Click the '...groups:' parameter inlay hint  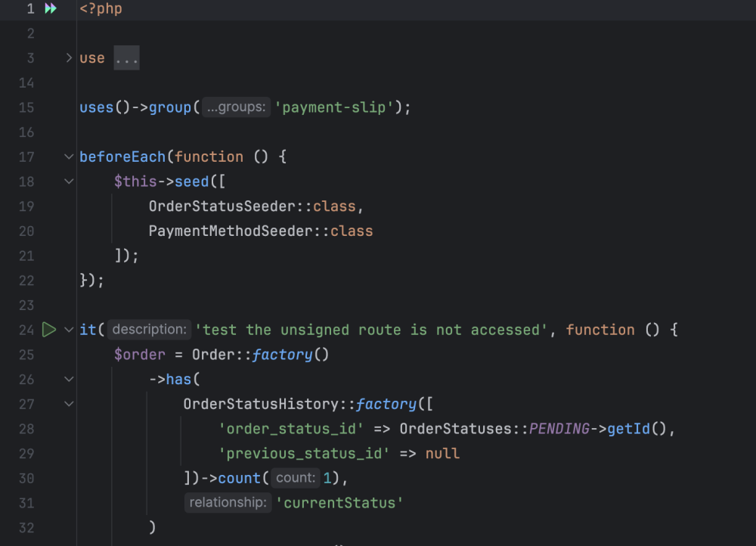point(236,107)
